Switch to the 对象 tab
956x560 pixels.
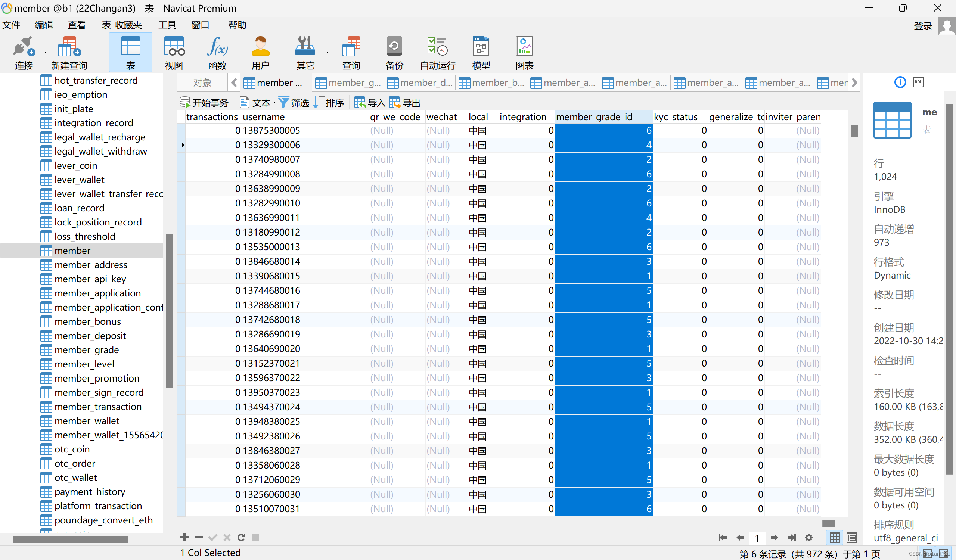pyautogui.click(x=202, y=83)
